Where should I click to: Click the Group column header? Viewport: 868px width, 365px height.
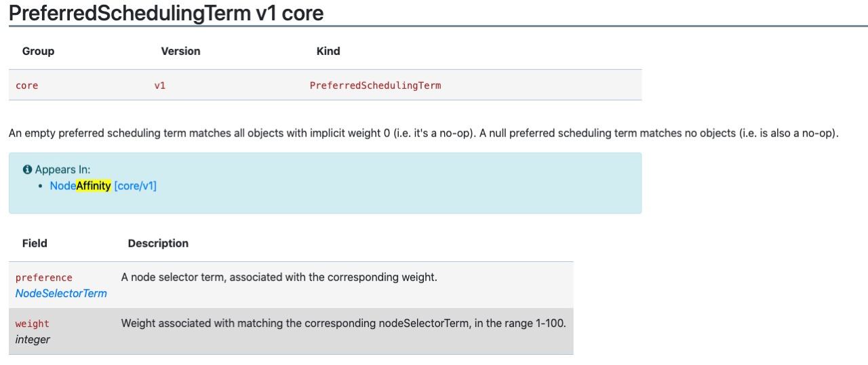pos(38,52)
